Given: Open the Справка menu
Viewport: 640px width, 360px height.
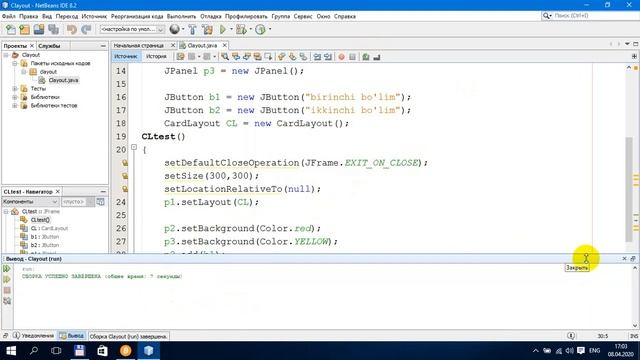Looking at the screenshot, I should coord(345,16).
